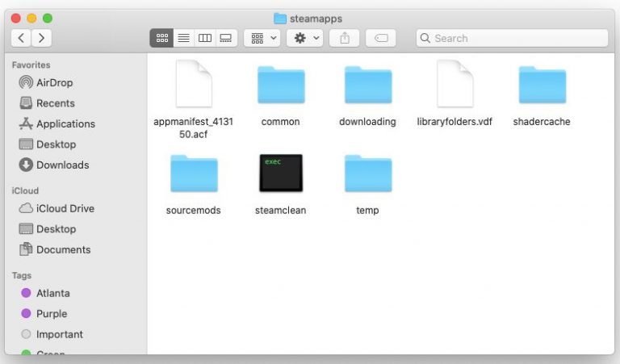Switch to gallery view

coord(226,38)
